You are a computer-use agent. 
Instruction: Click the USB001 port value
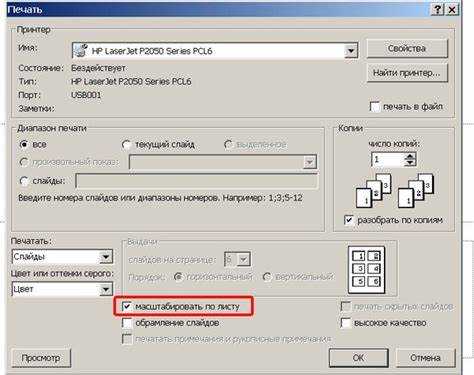pos(86,95)
